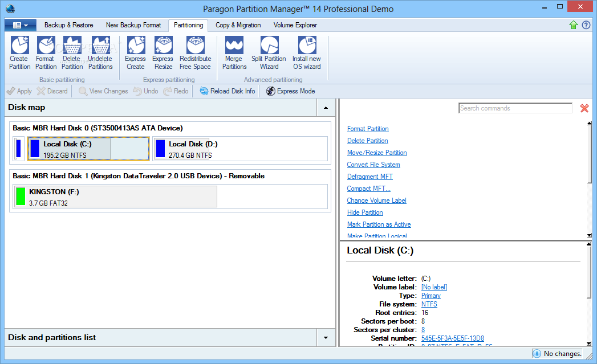Undo the last operation

[145, 91]
